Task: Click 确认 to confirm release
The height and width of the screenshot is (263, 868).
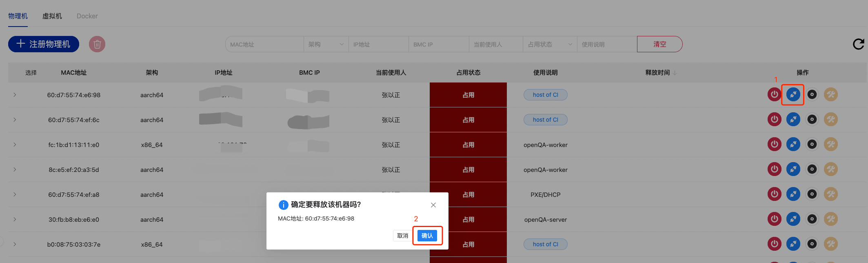Action: pyautogui.click(x=427, y=236)
